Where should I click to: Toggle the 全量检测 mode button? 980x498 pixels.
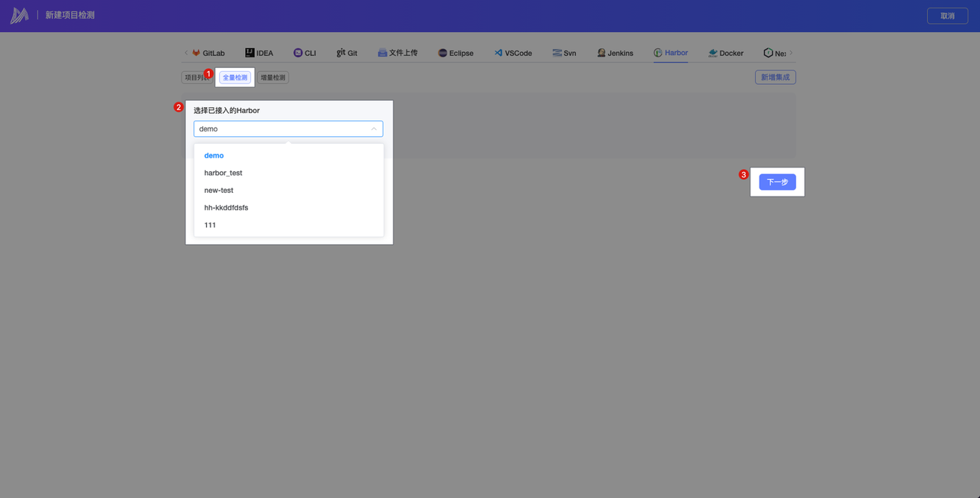coord(235,77)
